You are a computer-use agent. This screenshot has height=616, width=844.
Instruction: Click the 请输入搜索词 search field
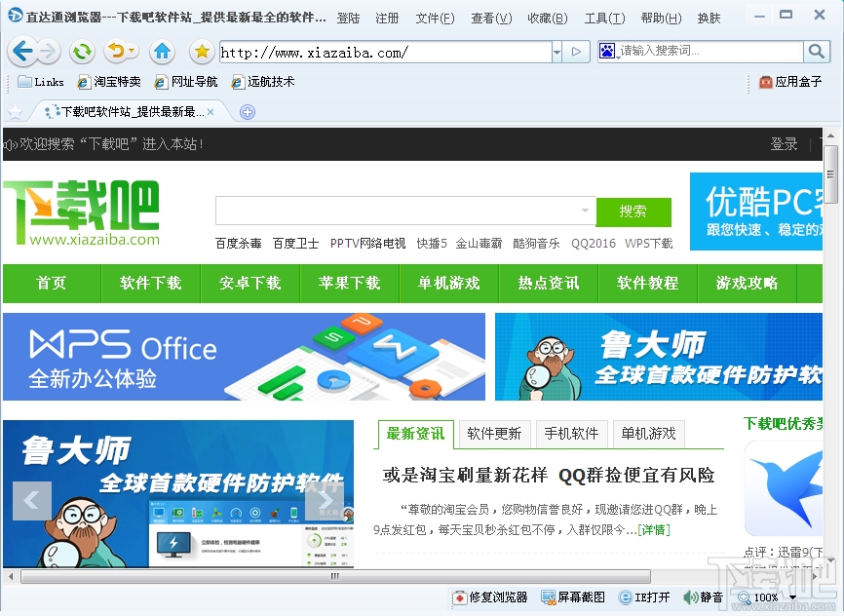pos(710,51)
